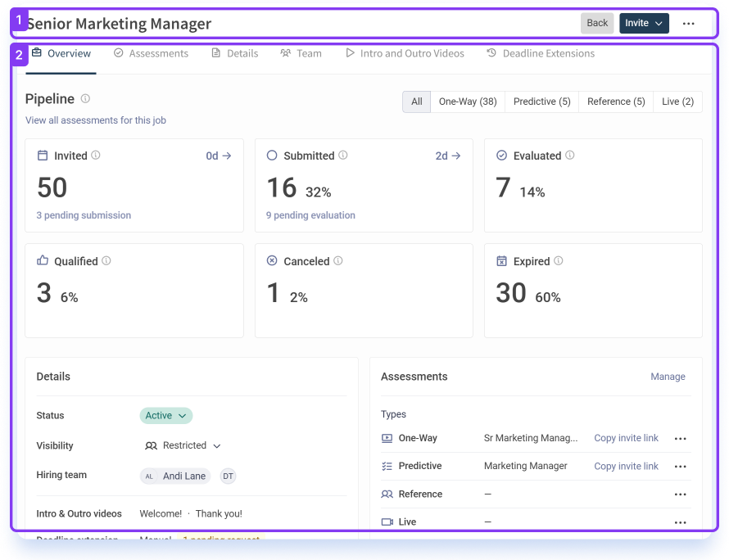
Task: Click the Invited count 50
Action: pos(52,187)
